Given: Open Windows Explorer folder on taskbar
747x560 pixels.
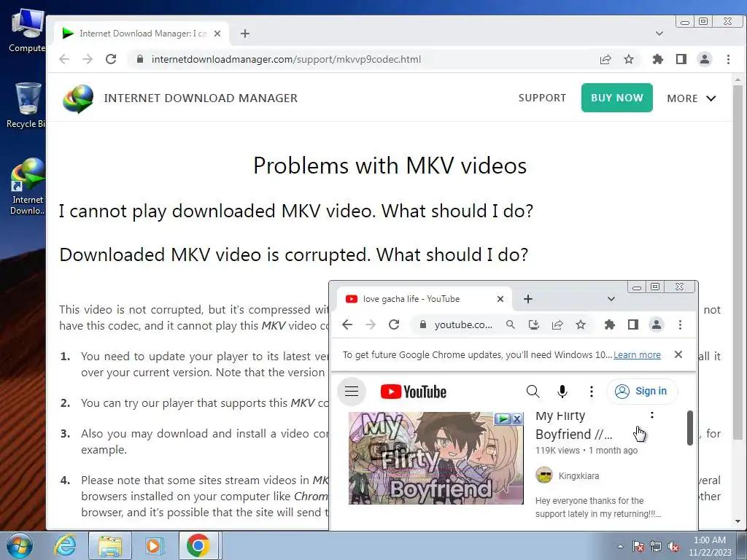Looking at the screenshot, I should click(x=109, y=545).
